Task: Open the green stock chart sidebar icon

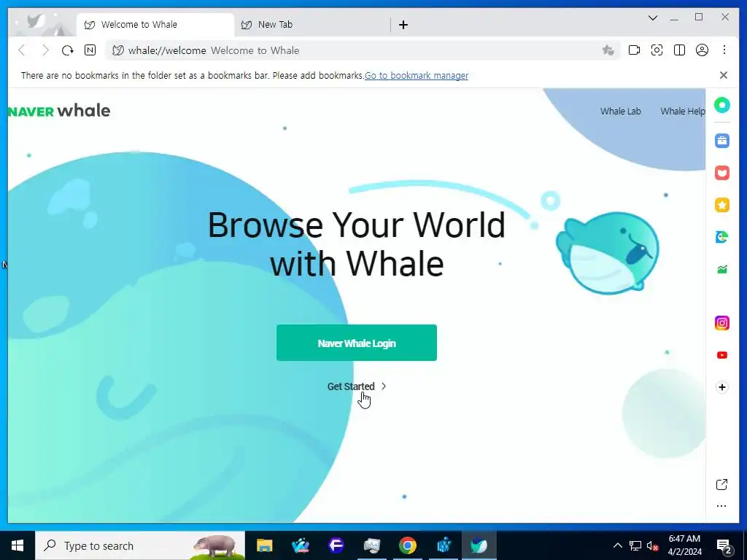Action: pos(721,270)
